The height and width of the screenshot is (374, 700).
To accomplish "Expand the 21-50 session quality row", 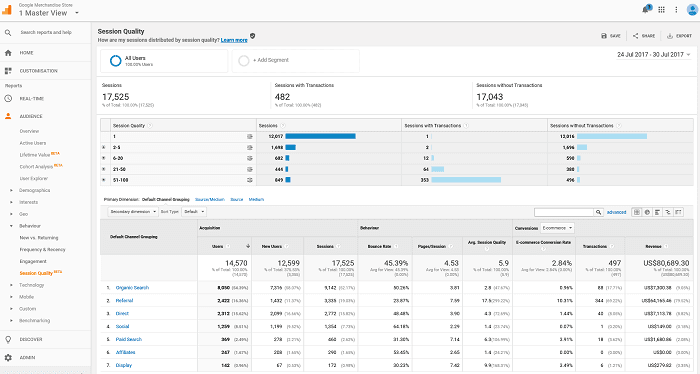I will tap(104, 169).
